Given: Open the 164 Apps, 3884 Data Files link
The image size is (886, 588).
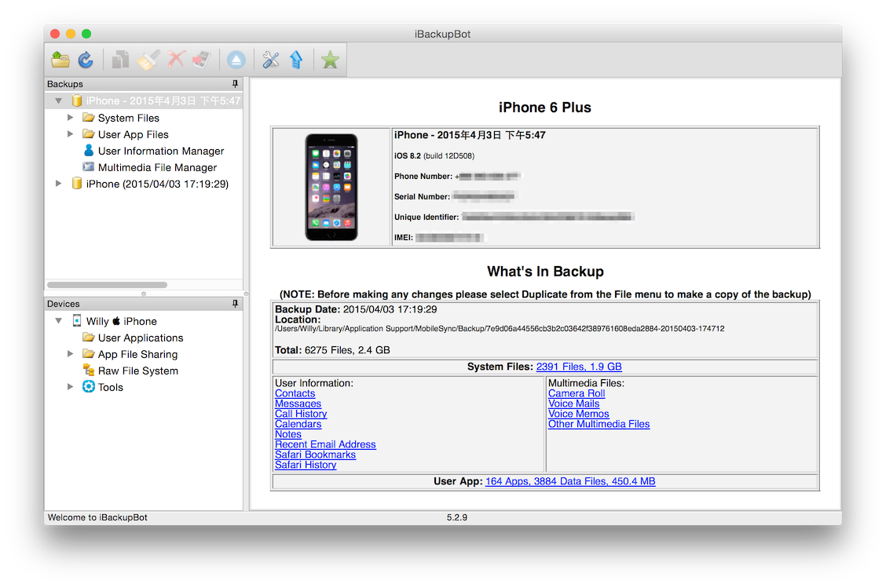Looking at the screenshot, I should pos(570,481).
